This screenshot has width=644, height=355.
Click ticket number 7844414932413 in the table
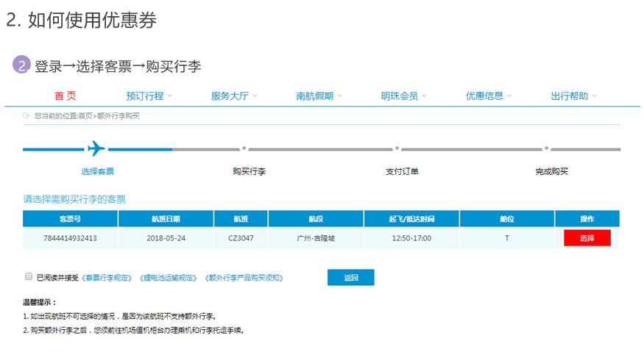coord(70,238)
